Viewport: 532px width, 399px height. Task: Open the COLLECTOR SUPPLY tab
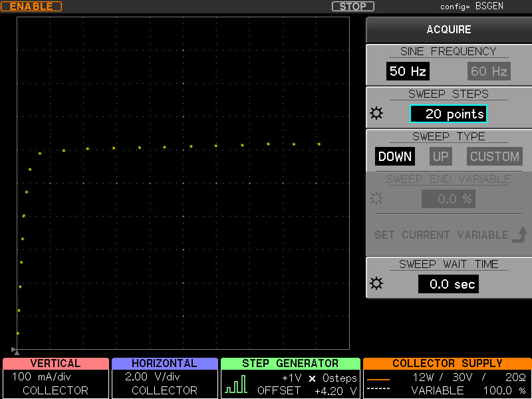click(448, 363)
